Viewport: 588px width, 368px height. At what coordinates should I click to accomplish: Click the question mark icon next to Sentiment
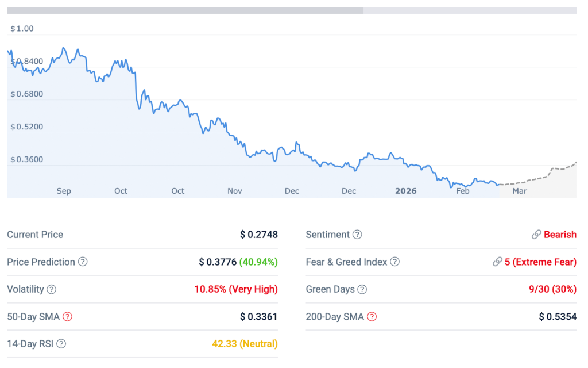(357, 235)
